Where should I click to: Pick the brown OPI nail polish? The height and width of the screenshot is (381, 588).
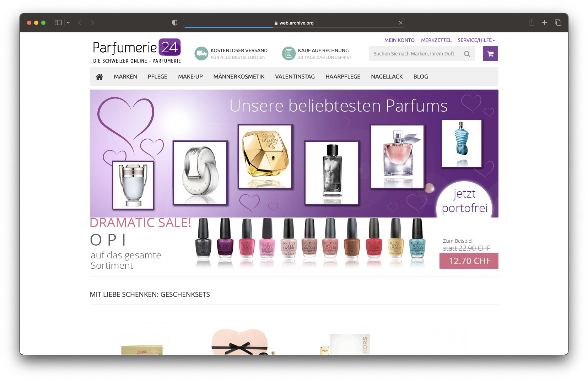tap(352, 238)
